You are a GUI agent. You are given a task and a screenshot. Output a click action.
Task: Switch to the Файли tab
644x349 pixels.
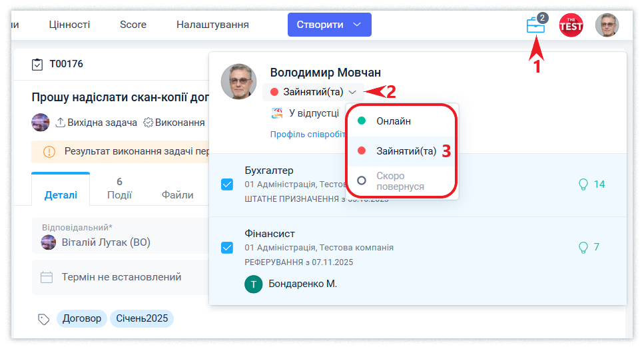point(177,195)
